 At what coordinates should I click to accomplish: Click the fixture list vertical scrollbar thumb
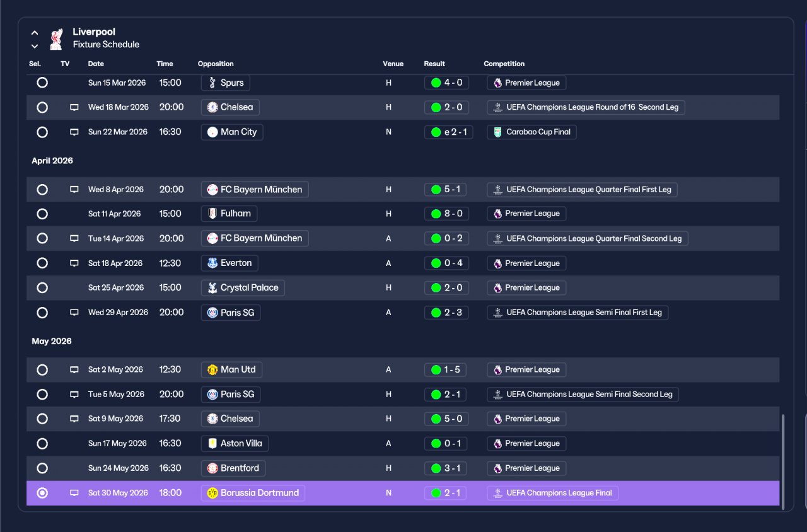click(x=784, y=461)
